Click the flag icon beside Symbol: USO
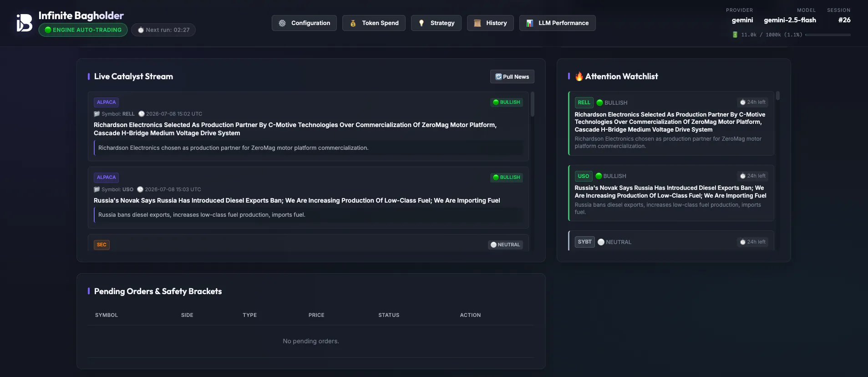The width and height of the screenshot is (868, 377). [x=96, y=189]
